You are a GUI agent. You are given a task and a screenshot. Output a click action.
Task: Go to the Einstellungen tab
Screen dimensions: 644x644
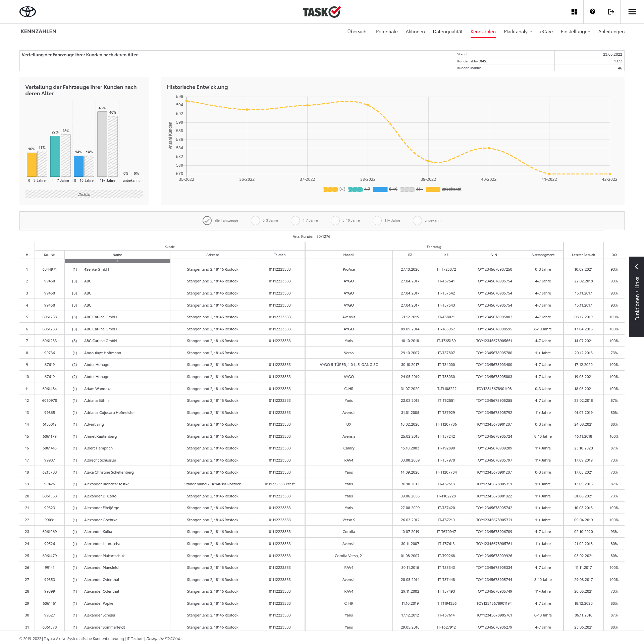pos(575,32)
